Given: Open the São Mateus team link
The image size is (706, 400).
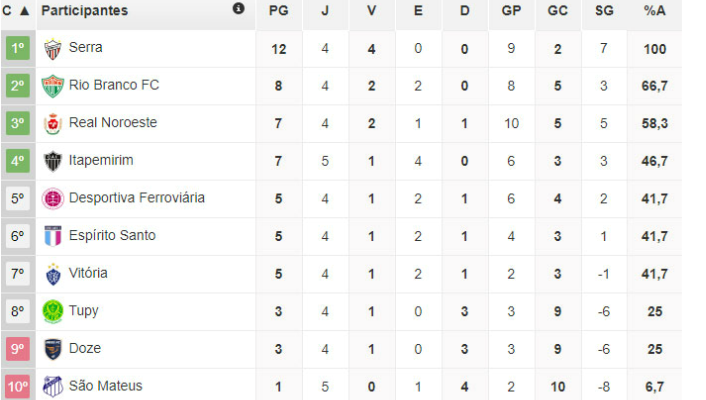Looking at the screenshot, I should point(105,385).
